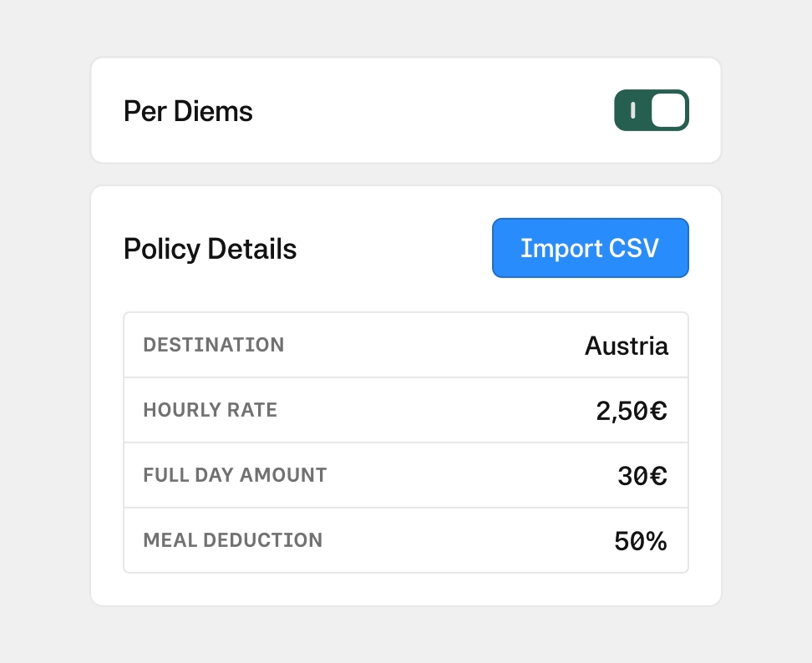Click the Policy Details heading
This screenshot has height=663, width=812.
tap(210, 249)
